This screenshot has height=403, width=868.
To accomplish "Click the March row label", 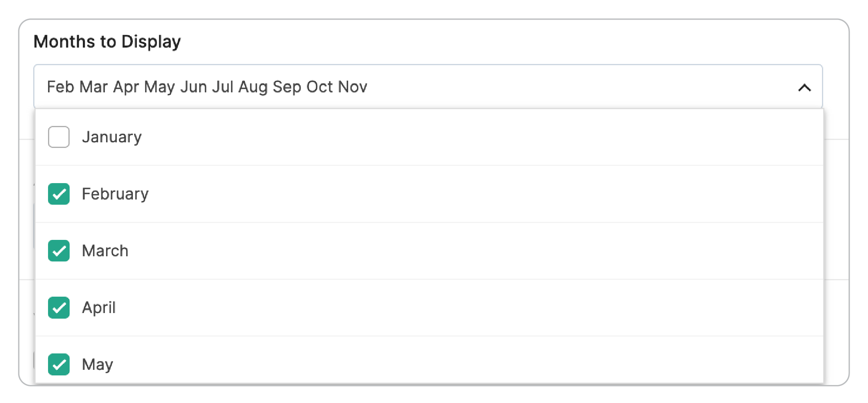I will [x=105, y=251].
